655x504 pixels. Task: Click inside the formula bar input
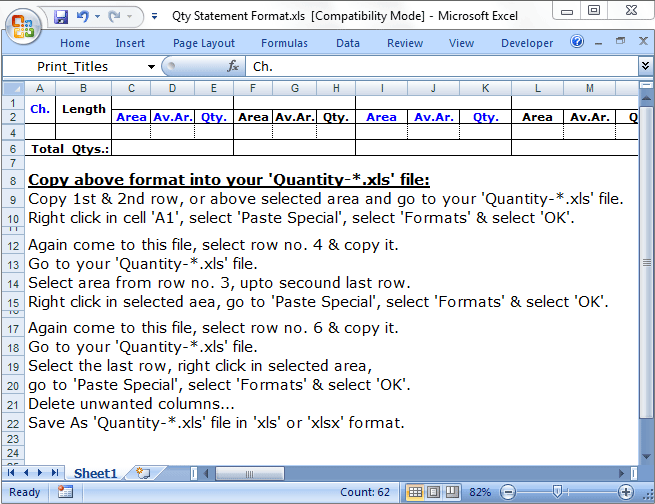click(442, 66)
